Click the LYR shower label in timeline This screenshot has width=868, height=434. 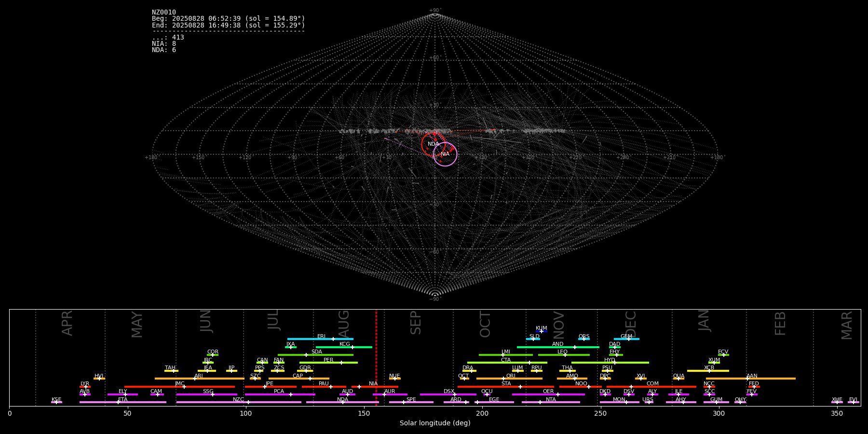click(85, 384)
